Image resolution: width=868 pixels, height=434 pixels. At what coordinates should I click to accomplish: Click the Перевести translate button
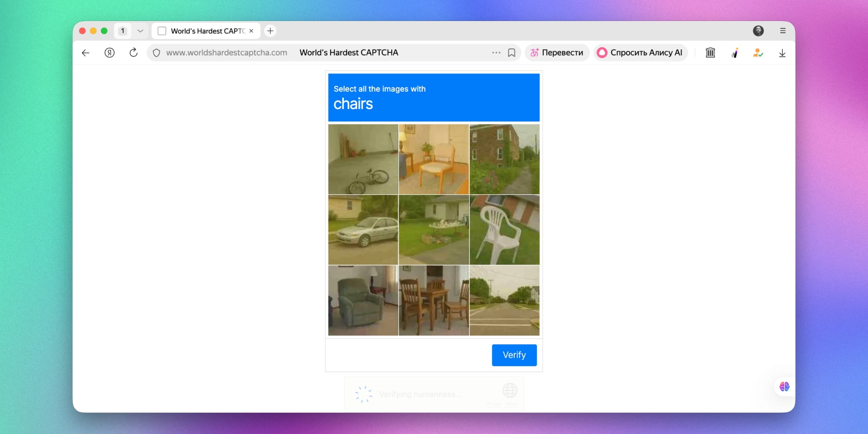tap(557, 53)
